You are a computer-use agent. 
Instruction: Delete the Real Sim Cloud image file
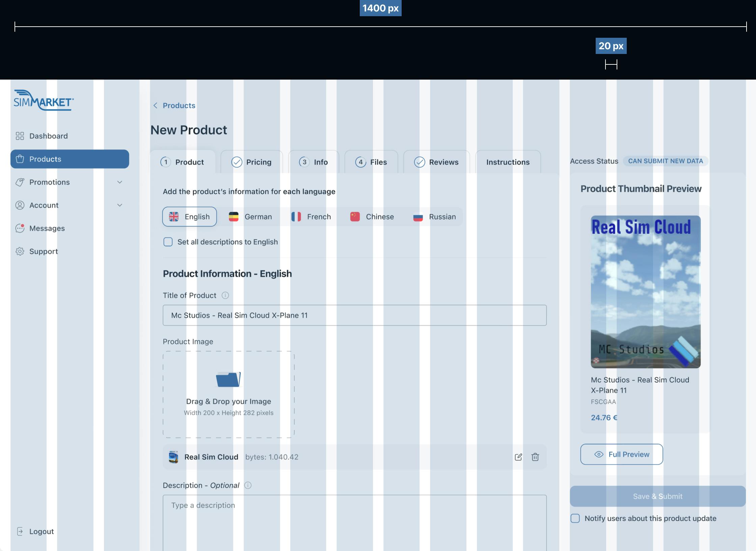coord(535,457)
